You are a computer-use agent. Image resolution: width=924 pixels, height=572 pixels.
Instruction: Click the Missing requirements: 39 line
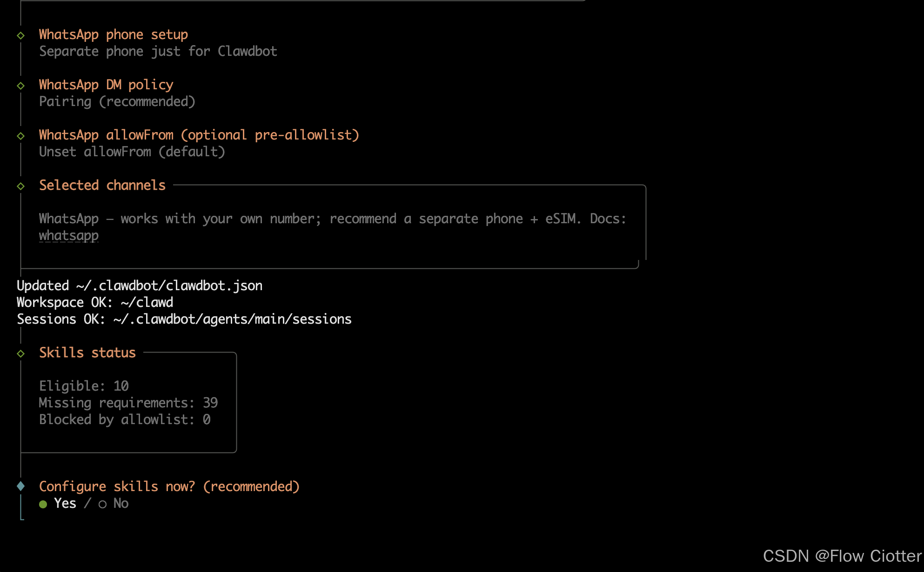point(128,403)
